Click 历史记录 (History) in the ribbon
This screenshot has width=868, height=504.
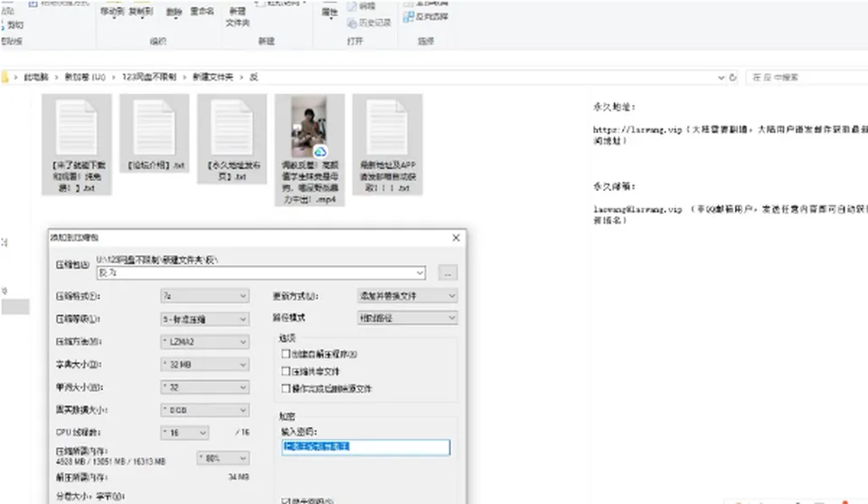(x=369, y=23)
